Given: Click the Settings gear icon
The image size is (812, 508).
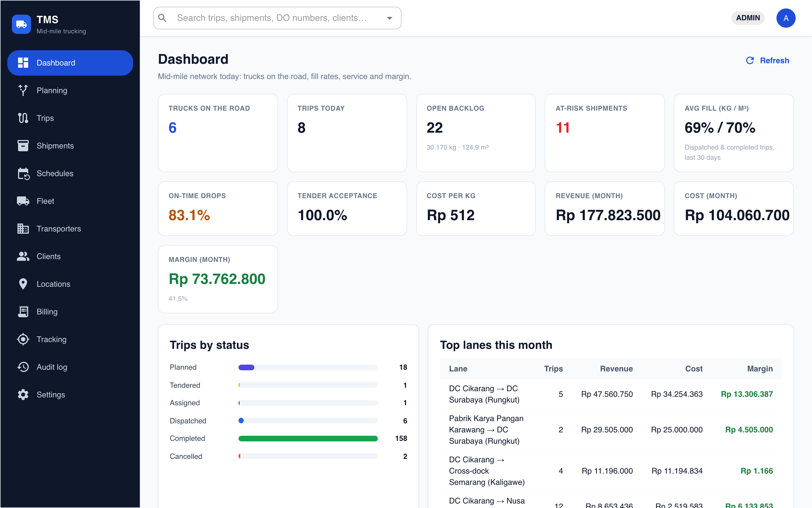Looking at the screenshot, I should (x=23, y=395).
